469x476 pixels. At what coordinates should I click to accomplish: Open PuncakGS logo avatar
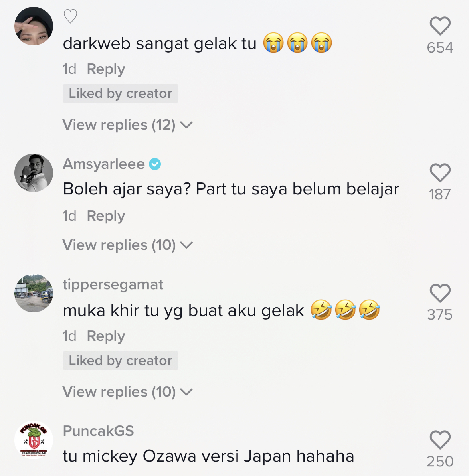tap(34, 440)
